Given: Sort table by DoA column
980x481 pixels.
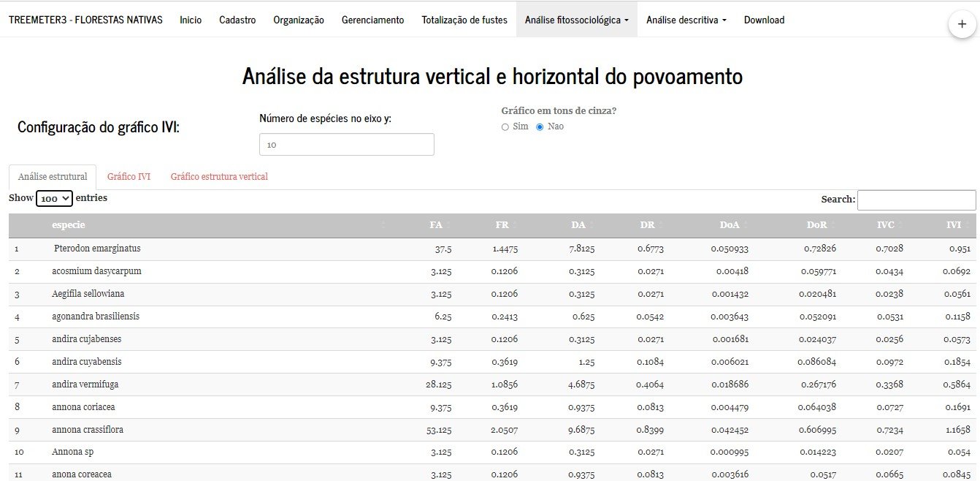Looking at the screenshot, I should tap(730, 225).
